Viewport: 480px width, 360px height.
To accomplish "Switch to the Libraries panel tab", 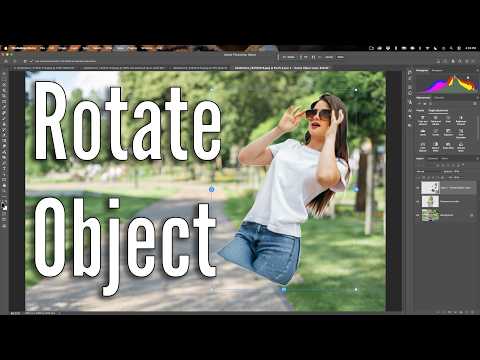I will tap(439, 98).
